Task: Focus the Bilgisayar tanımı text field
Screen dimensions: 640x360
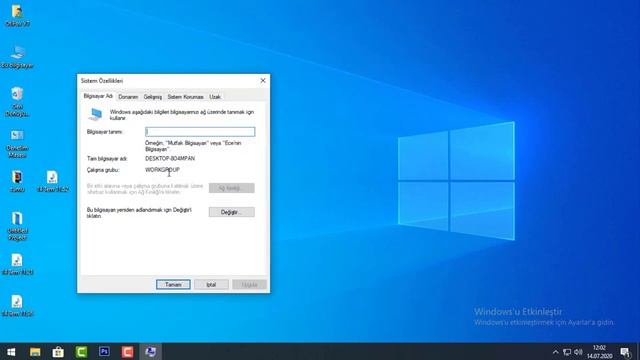Action: click(x=200, y=132)
